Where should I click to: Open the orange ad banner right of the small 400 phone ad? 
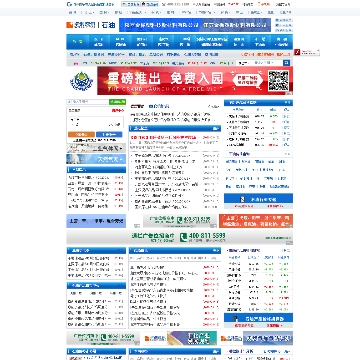(256, 221)
